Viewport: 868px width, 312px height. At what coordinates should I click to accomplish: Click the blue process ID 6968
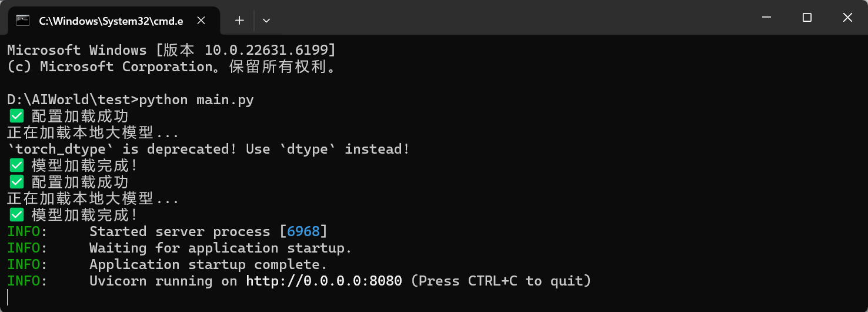click(303, 231)
